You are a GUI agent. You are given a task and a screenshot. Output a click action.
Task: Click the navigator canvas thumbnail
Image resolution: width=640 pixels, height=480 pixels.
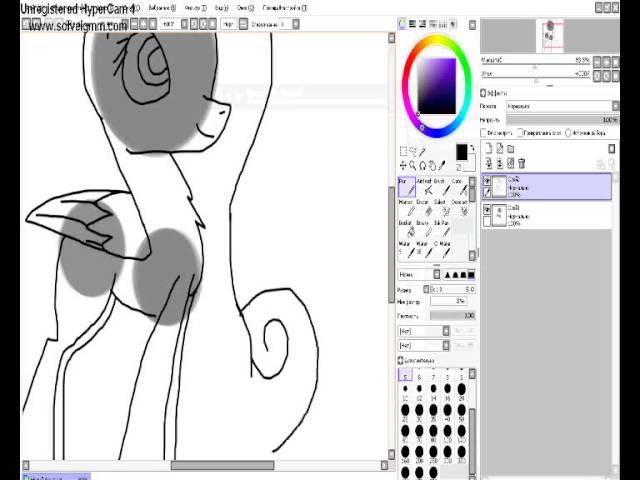[549, 36]
